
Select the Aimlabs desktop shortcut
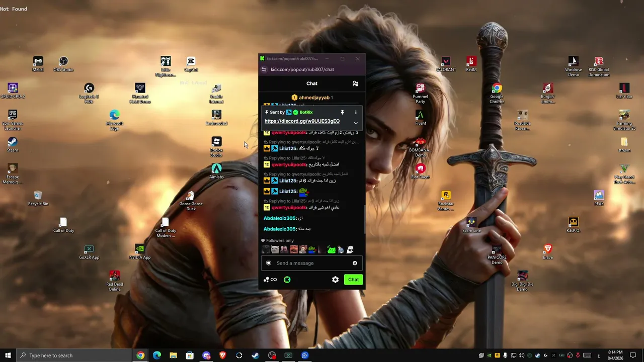tap(216, 171)
